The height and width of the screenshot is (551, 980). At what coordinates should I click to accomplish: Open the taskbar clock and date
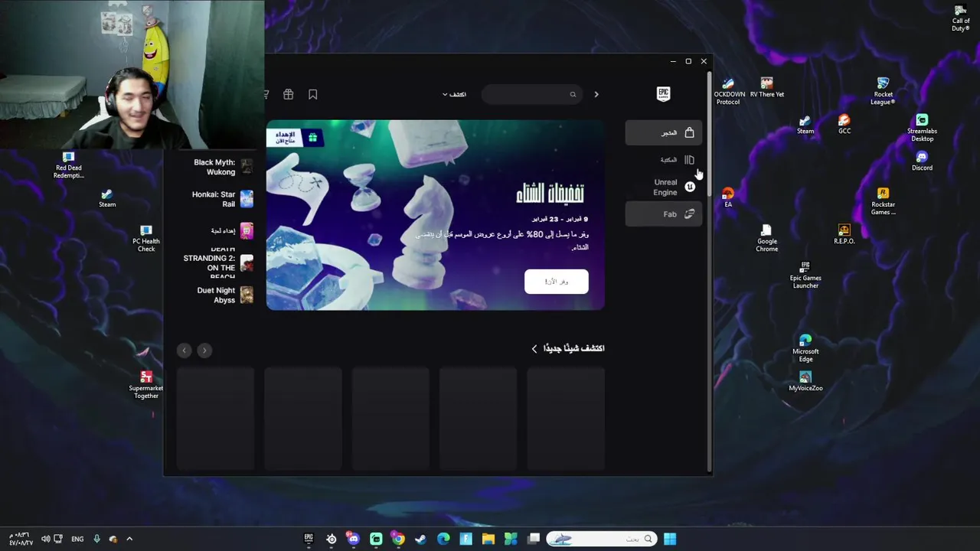pos(21,539)
